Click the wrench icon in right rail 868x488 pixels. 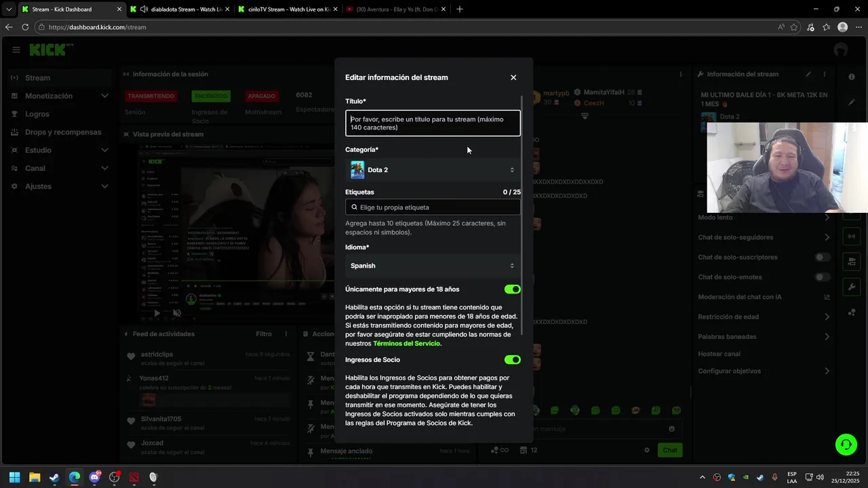pos(852,287)
